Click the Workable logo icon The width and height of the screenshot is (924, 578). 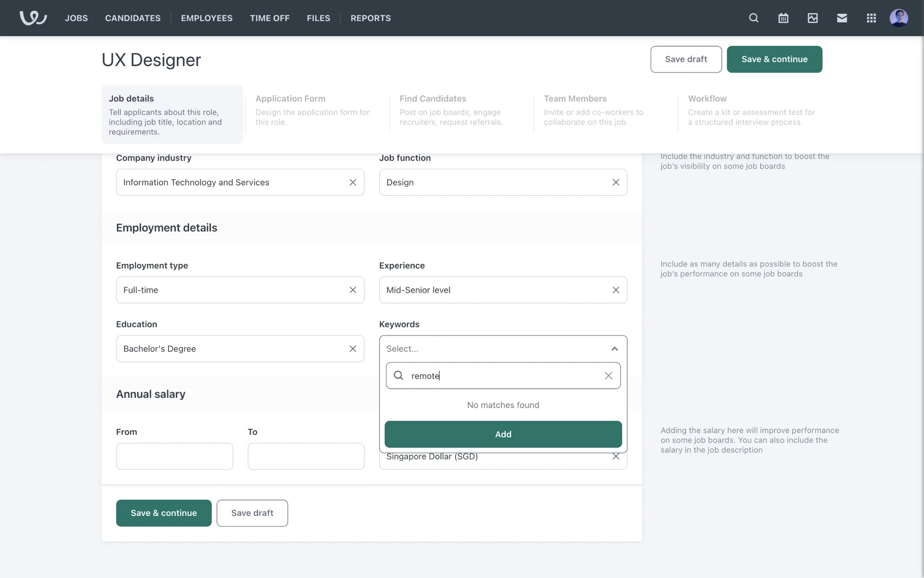click(x=33, y=18)
